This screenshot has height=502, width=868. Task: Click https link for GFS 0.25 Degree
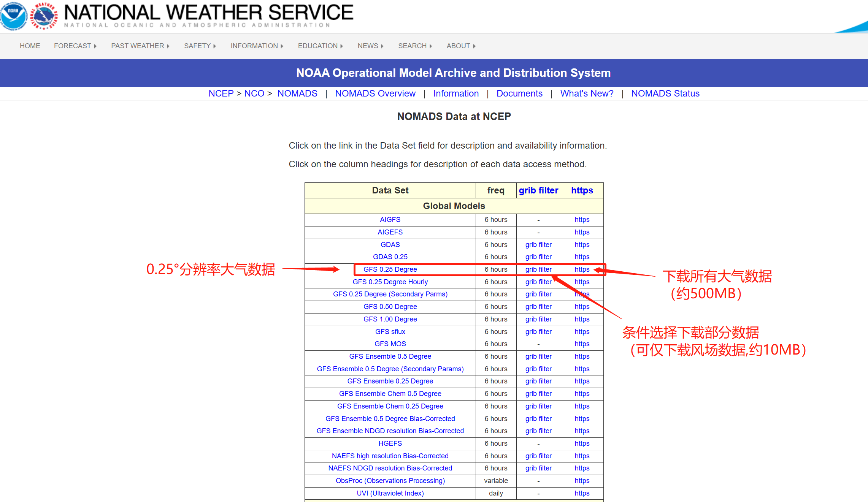(x=582, y=269)
